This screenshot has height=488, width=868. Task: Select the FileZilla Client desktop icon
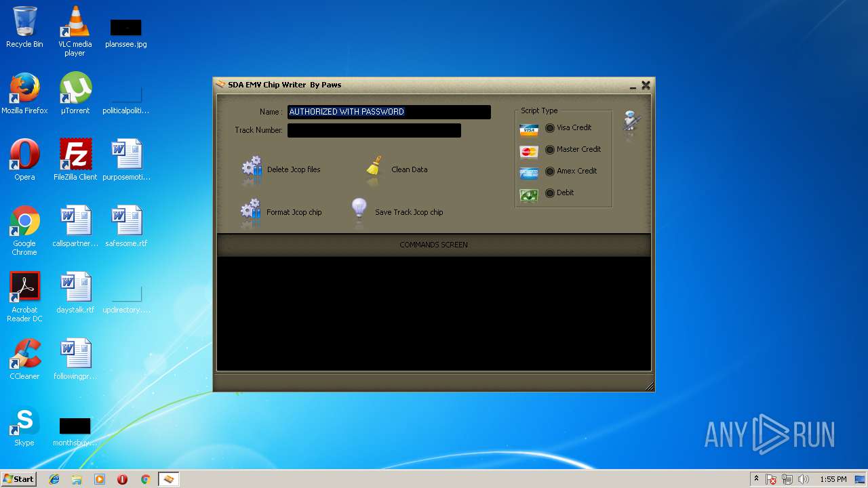tap(75, 160)
